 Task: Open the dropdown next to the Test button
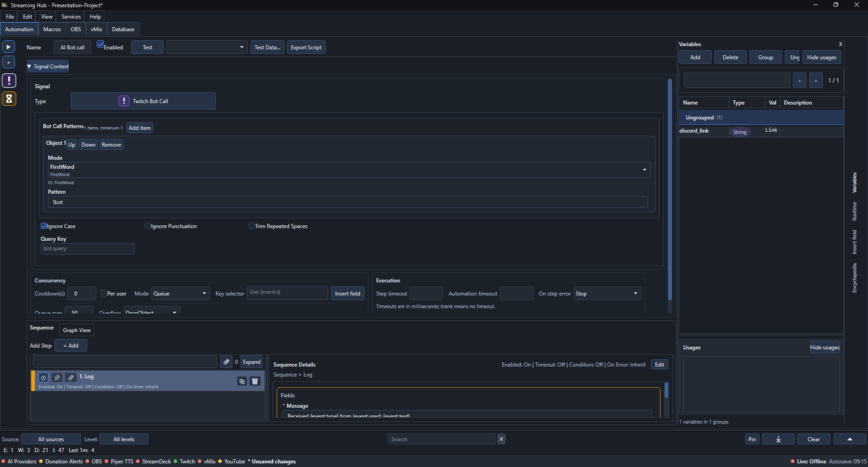pos(207,47)
